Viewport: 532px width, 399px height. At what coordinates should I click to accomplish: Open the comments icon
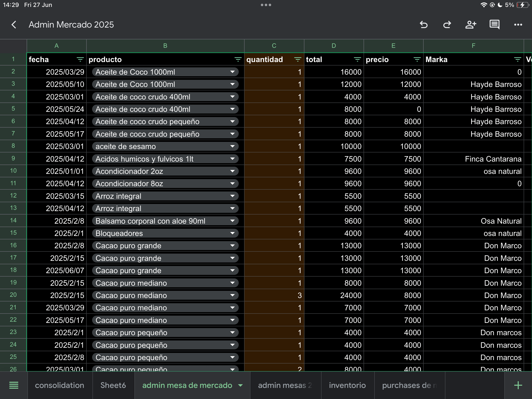pyautogui.click(x=494, y=25)
